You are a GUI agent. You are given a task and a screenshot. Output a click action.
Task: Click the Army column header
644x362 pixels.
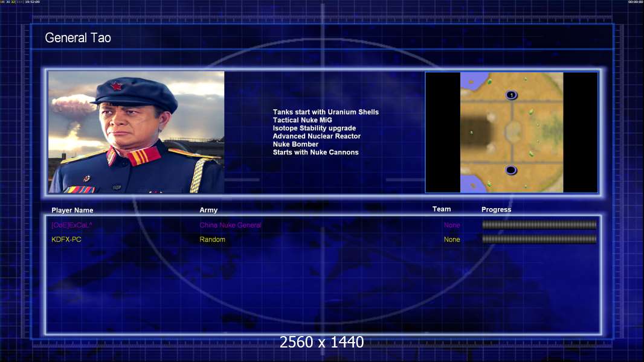208,210
